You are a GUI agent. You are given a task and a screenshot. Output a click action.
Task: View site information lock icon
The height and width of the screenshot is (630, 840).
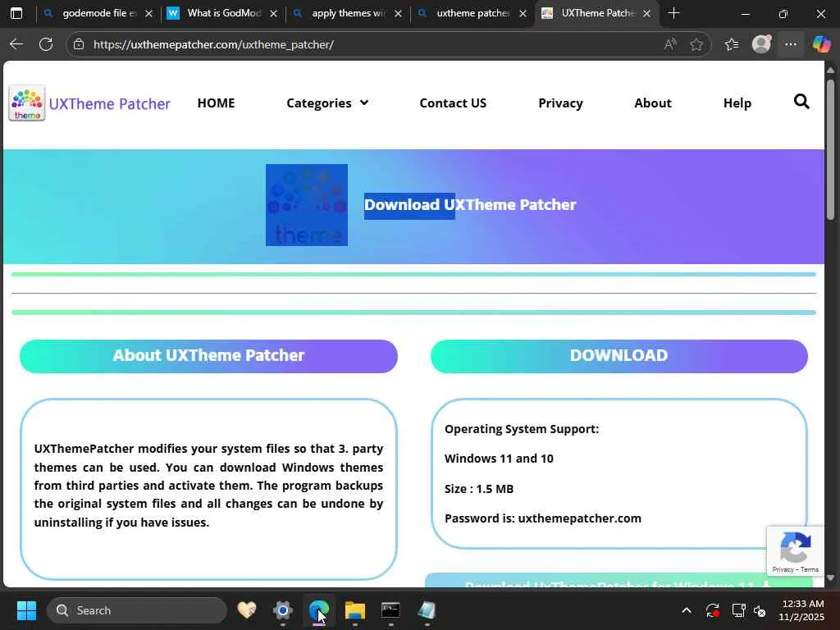click(79, 44)
